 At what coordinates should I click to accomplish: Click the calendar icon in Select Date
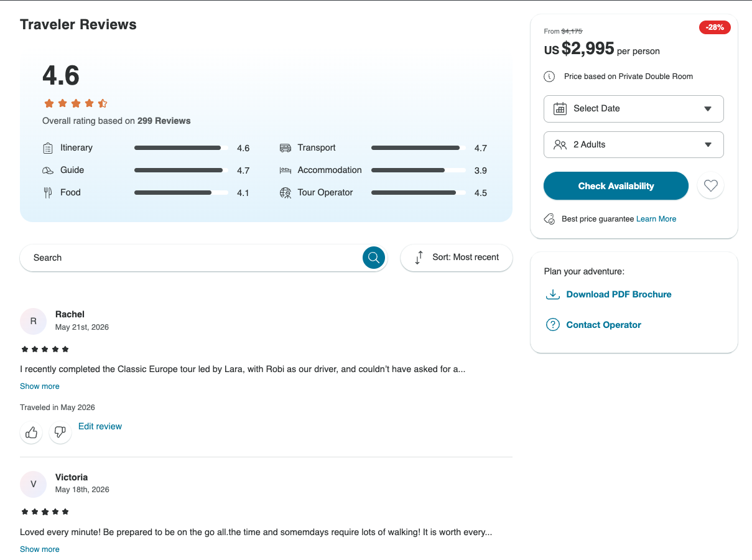pyautogui.click(x=560, y=108)
